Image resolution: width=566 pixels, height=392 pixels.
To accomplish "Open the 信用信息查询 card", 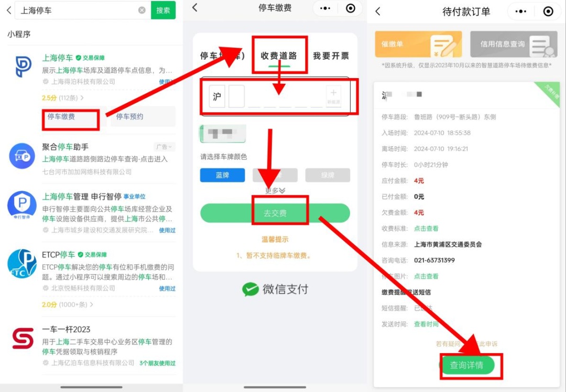I will [514, 44].
